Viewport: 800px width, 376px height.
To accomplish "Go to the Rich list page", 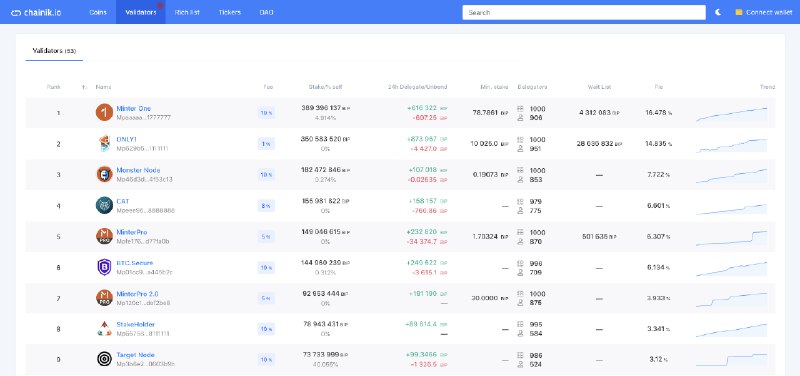I will pos(187,12).
